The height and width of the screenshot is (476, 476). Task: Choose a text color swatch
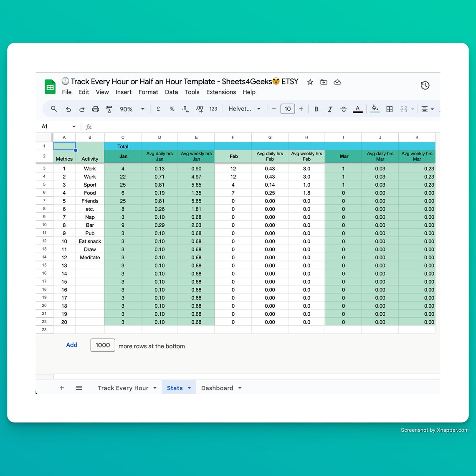tap(357, 109)
